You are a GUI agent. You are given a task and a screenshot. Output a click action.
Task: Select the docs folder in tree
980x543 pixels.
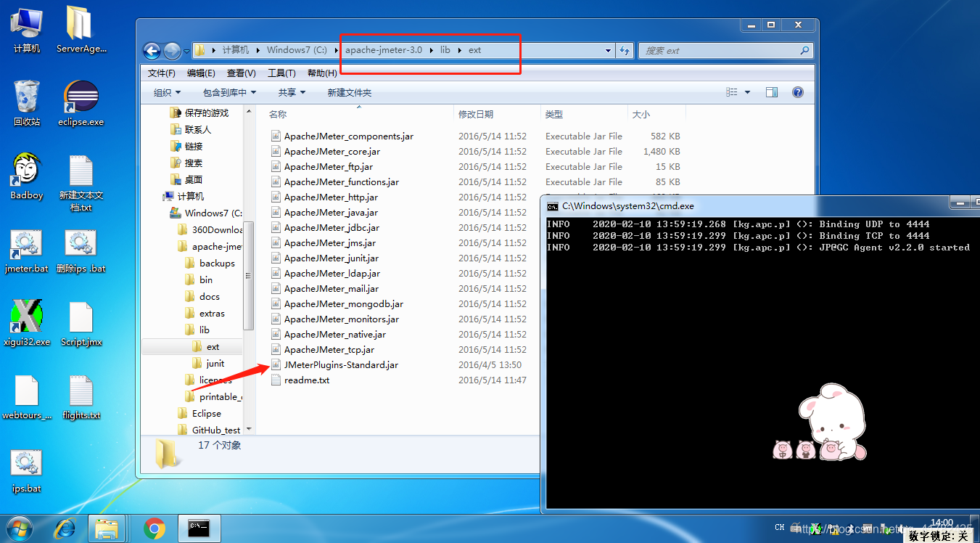[210, 296]
